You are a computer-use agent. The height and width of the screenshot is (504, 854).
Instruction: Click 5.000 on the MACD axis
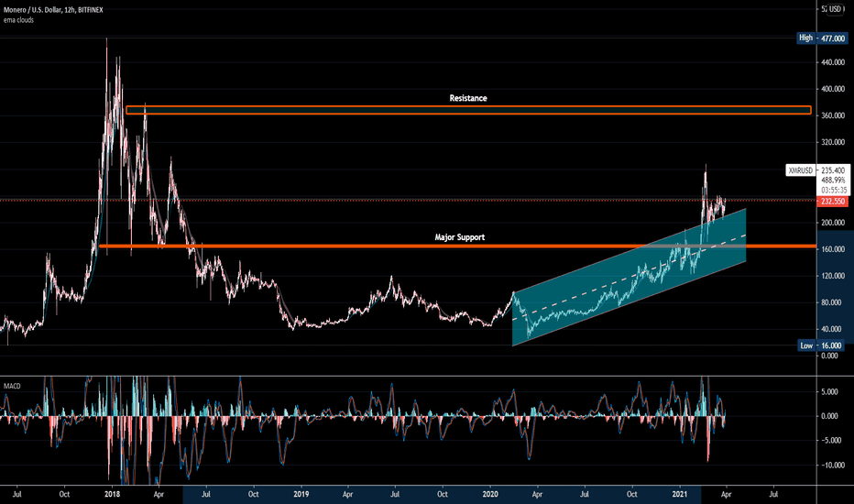click(830, 391)
